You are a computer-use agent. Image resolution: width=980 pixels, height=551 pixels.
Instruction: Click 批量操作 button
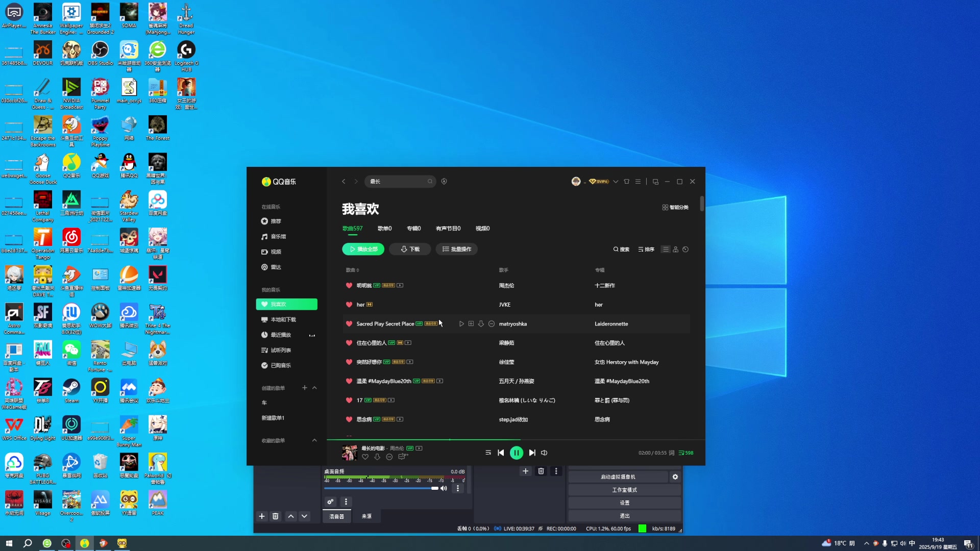(456, 249)
